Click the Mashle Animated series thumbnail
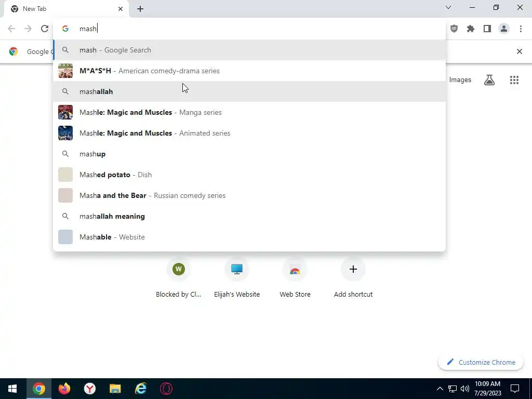Viewport: 532px width, 399px height. pyautogui.click(x=65, y=133)
